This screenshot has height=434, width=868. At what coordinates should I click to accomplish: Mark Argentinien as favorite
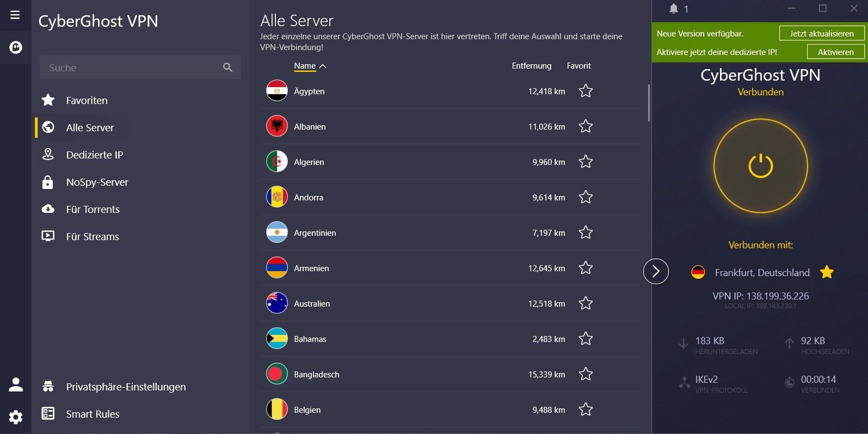pyautogui.click(x=586, y=233)
